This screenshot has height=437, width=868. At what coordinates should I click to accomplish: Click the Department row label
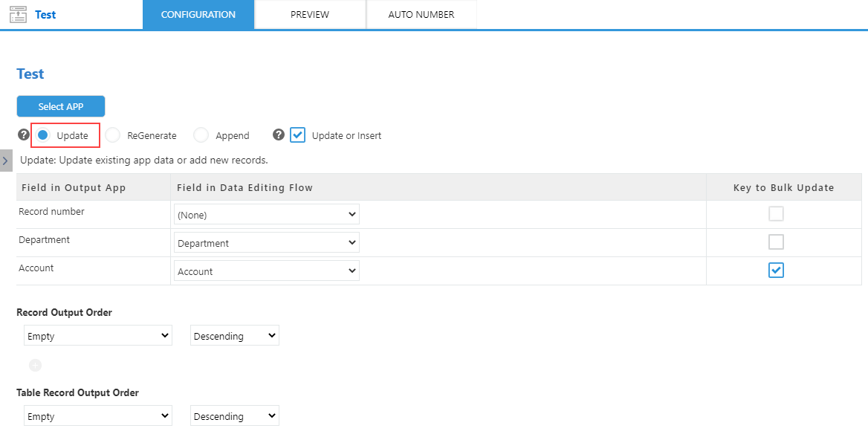pyautogui.click(x=45, y=240)
